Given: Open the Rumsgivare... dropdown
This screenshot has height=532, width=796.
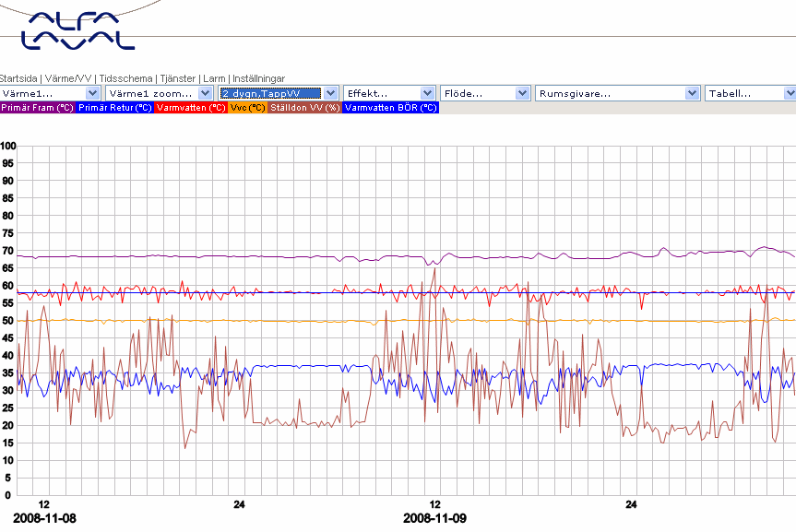Looking at the screenshot, I should pyautogui.click(x=618, y=93).
